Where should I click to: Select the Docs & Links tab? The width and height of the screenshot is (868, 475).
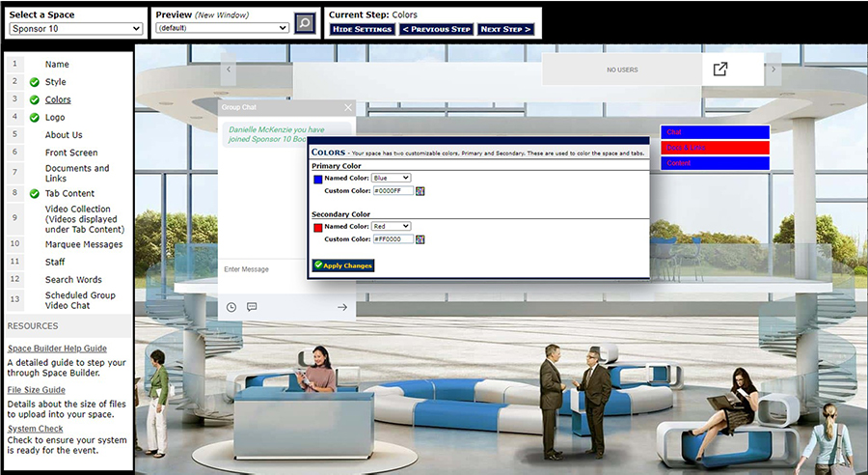click(x=715, y=148)
